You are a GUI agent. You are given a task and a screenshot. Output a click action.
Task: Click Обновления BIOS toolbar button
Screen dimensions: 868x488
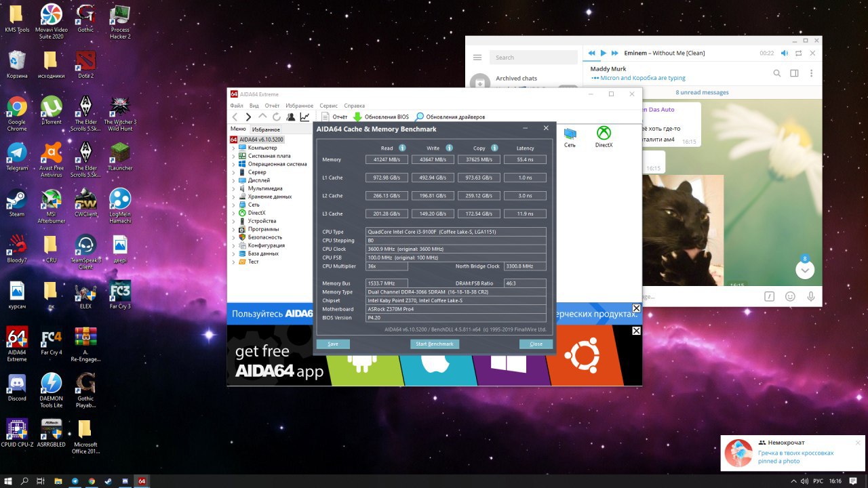click(381, 117)
